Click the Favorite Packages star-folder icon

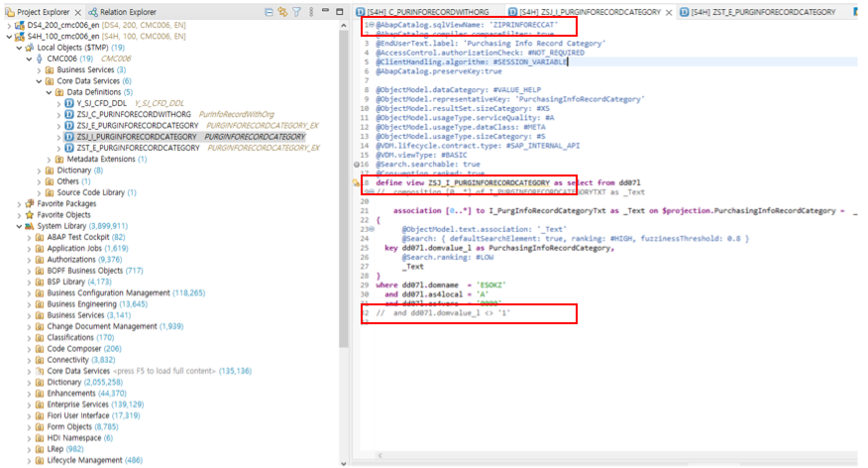[30, 204]
